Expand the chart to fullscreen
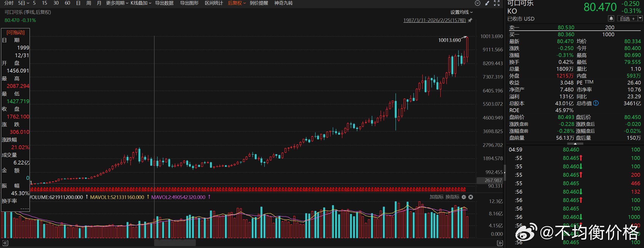Screen dimensions: 644x248 (497, 3)
